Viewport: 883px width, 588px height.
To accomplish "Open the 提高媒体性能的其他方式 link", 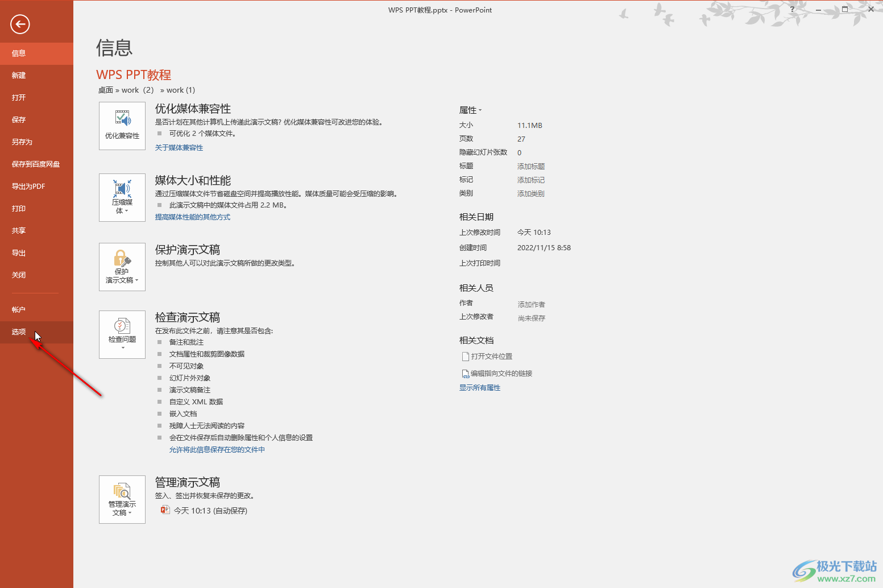I will point(193,217).
